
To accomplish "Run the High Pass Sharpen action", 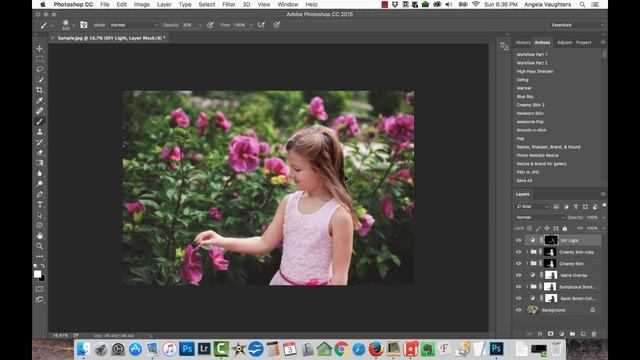I will (535, 71).
